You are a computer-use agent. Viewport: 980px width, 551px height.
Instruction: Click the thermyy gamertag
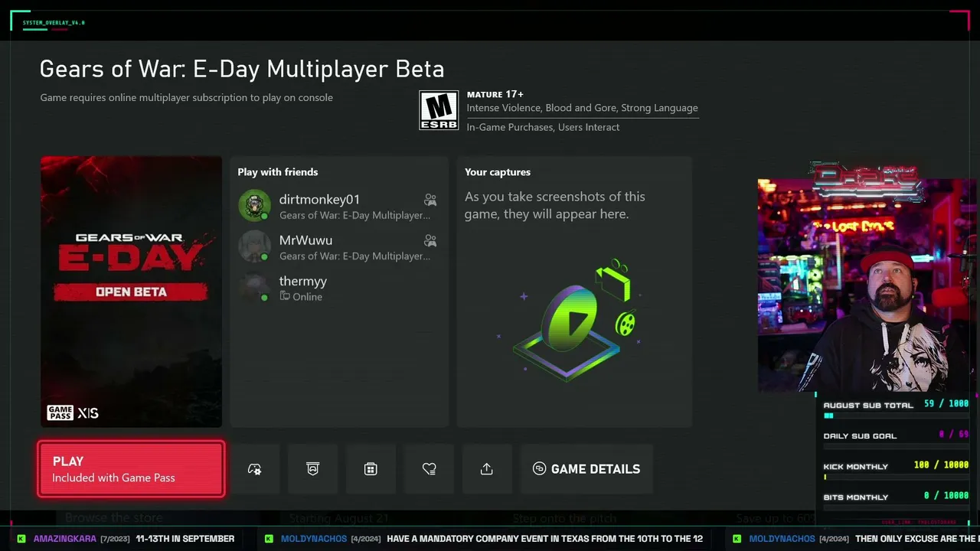click(303, 282)
